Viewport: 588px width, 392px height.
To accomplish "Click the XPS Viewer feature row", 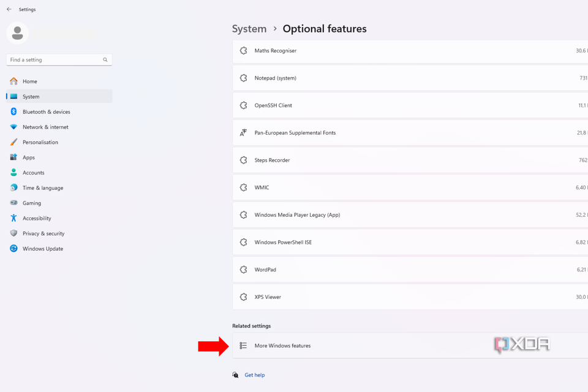I will pos(410,297).
